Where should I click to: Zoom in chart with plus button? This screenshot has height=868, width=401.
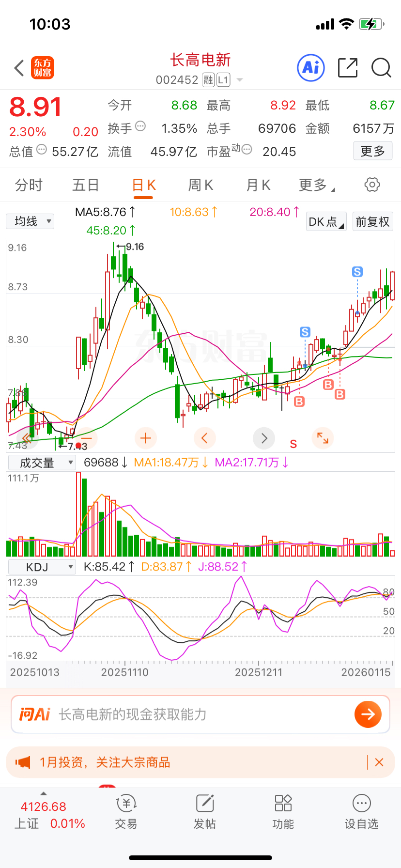click(x=145, y=438)
